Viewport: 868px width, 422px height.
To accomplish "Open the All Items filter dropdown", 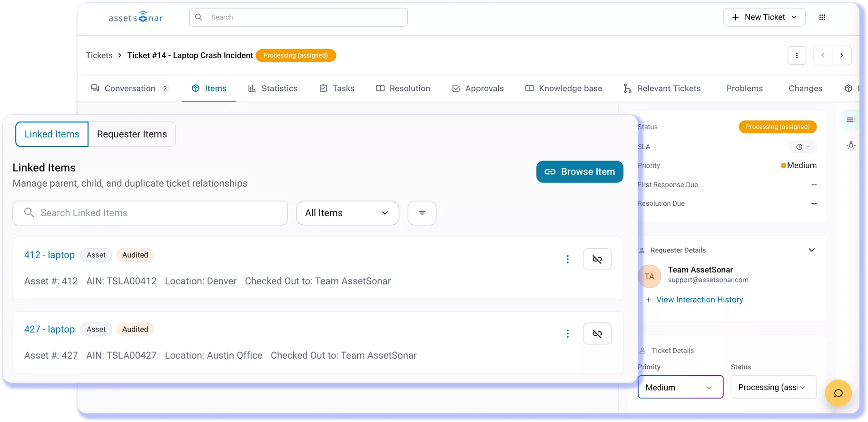I will pyautogui.click(x=347, y=213).
